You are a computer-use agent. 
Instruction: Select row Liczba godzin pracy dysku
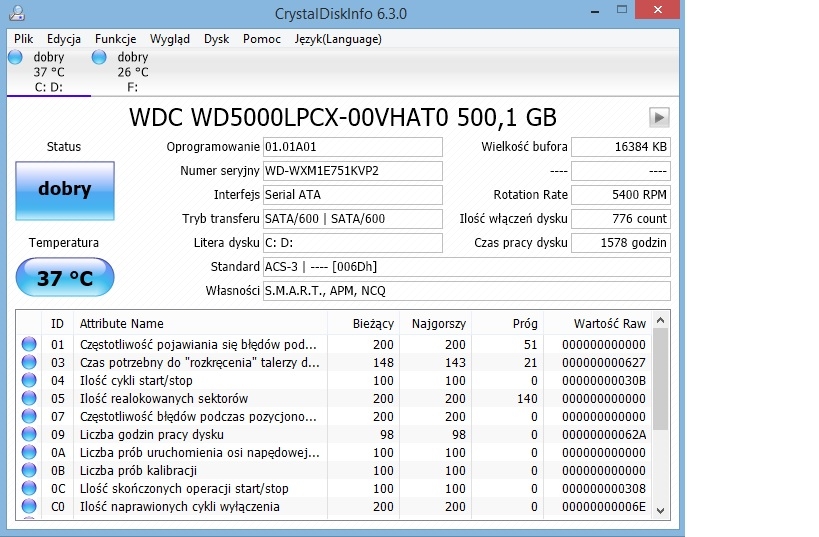click(x=334, y=434)
